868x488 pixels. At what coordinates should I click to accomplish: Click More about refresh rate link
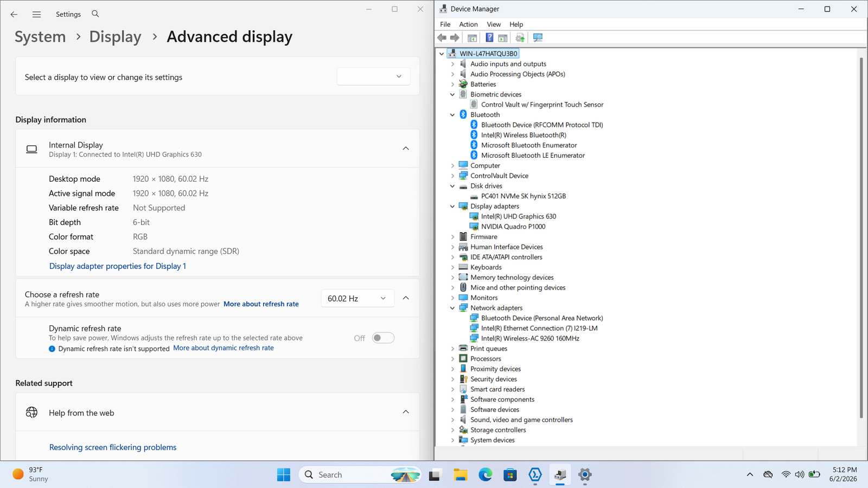(261, 304)
